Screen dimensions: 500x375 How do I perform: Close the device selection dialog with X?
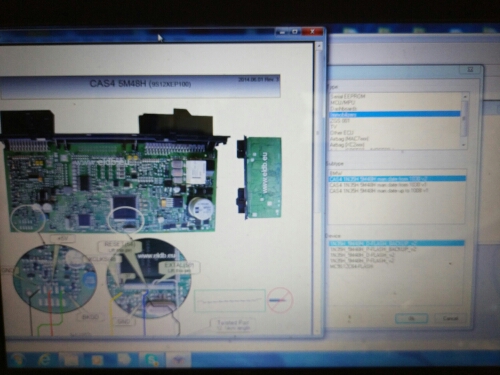(x=471, y=70)
